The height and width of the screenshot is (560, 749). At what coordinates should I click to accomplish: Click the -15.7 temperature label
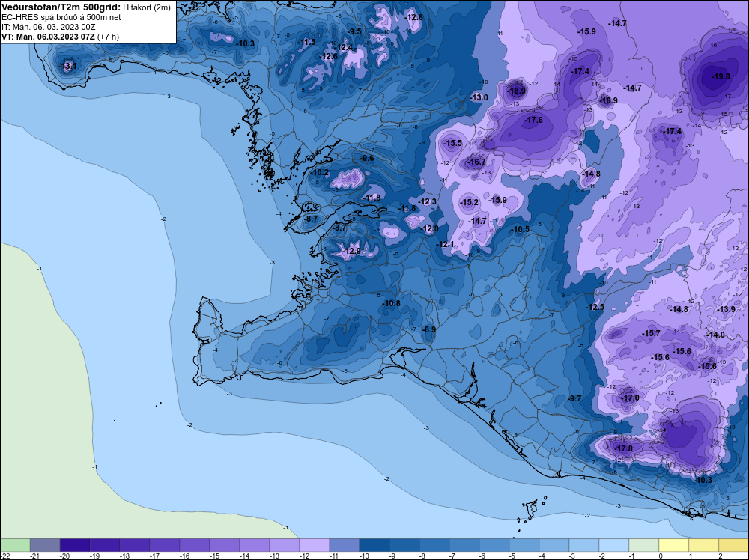[651, 333]
